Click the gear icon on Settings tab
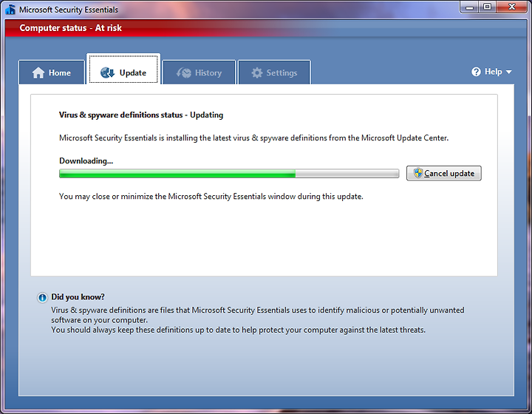Screen dimensions: 532x414 click(257, 72)
